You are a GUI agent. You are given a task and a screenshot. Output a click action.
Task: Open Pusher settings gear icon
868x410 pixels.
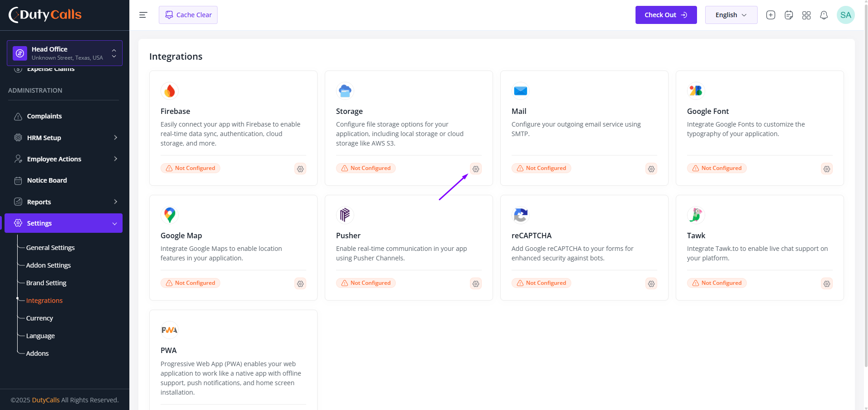476,283
